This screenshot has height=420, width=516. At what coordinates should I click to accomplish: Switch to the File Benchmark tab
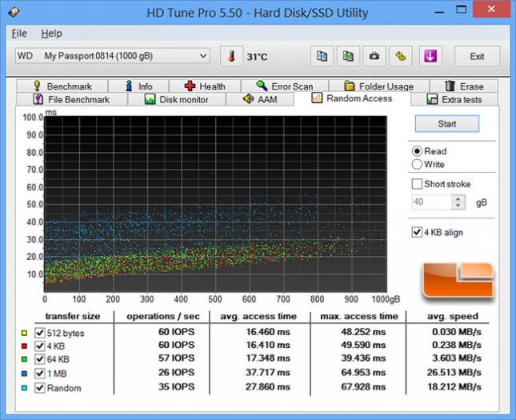coord(72,99)
